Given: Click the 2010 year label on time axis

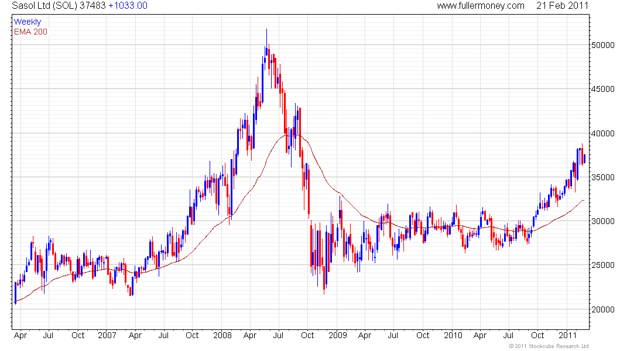Looking at the screenshot, I should 453,335.
